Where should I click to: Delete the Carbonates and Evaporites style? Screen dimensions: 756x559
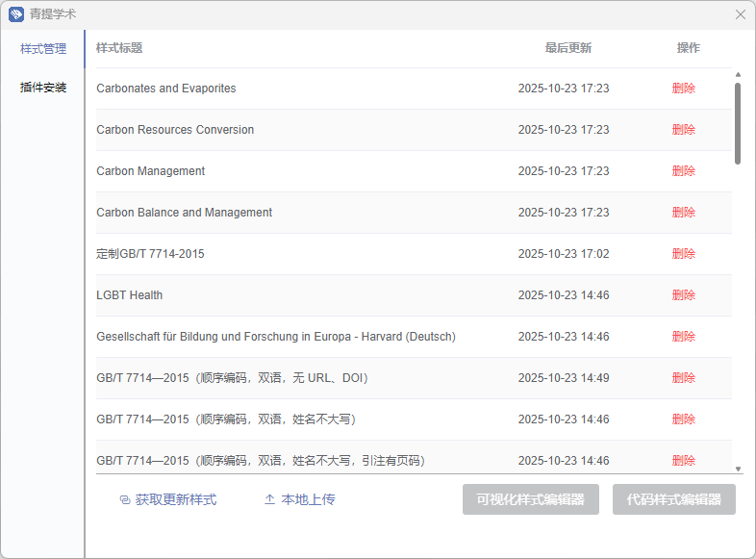click(x=683, y=89)
